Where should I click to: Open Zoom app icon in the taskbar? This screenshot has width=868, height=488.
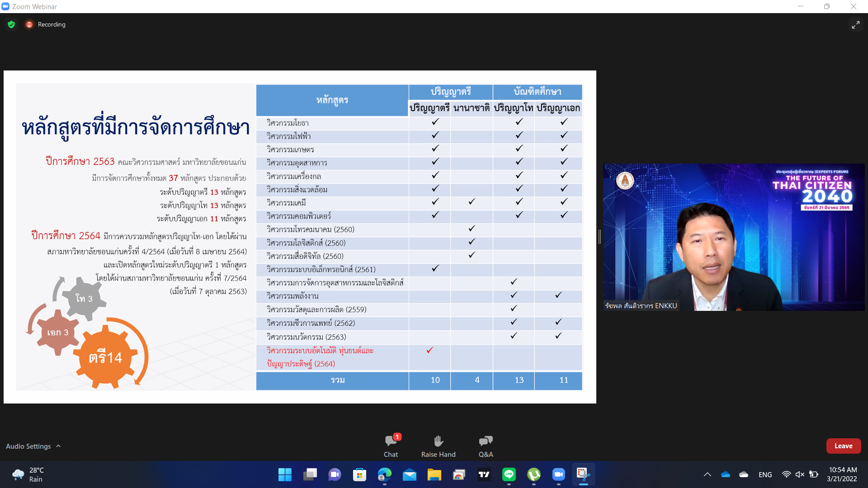(559, 474)
